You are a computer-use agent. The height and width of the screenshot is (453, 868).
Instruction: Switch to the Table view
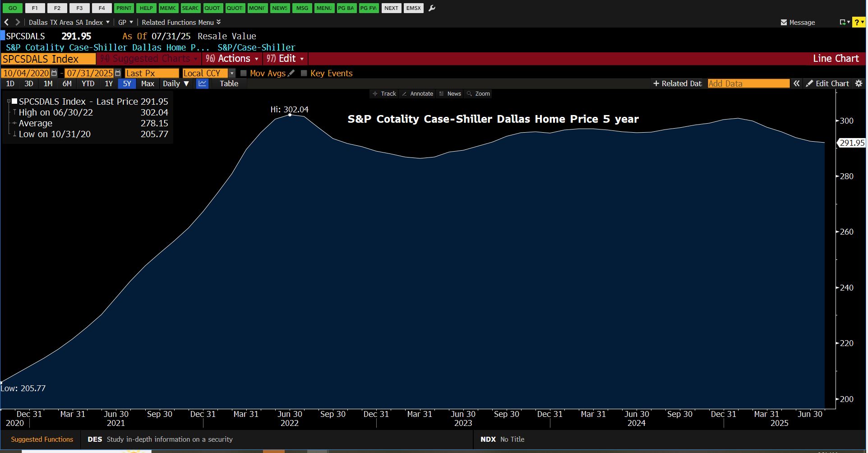coord(229,83)
